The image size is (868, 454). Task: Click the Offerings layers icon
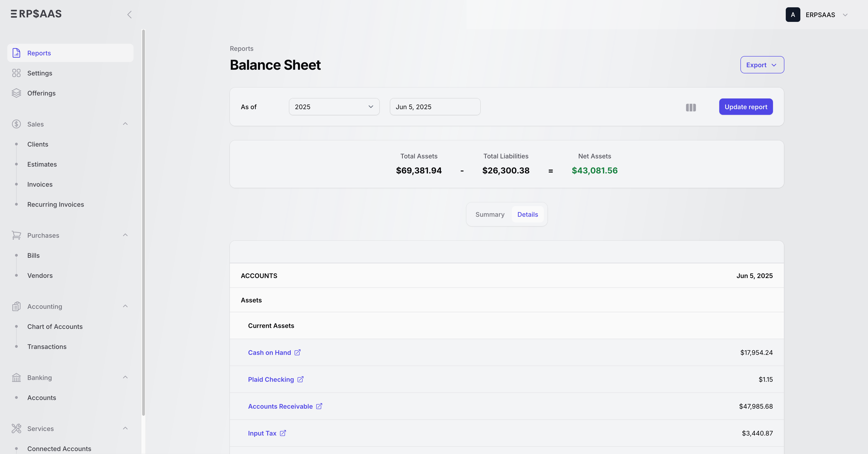(16, 93)
